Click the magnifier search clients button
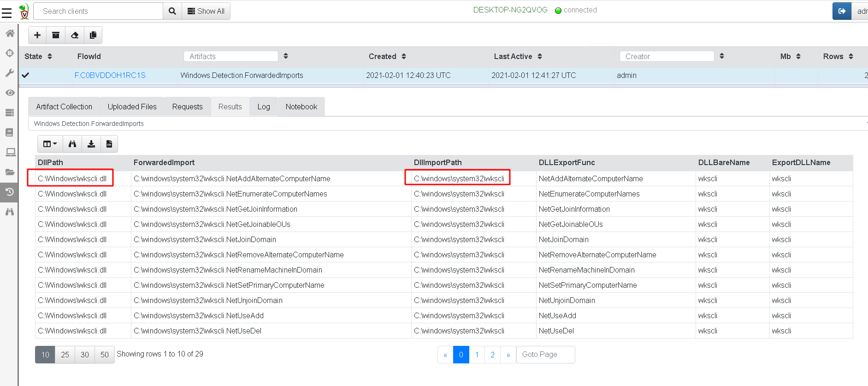The height and width of the screenshot is (386, 868). pos(172,11)
